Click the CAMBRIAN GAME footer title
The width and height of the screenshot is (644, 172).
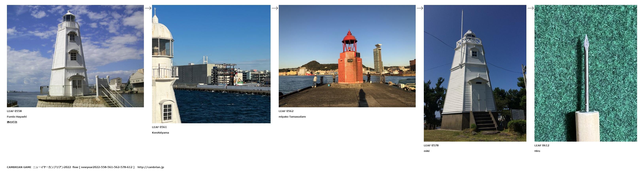tap(19, 167)
